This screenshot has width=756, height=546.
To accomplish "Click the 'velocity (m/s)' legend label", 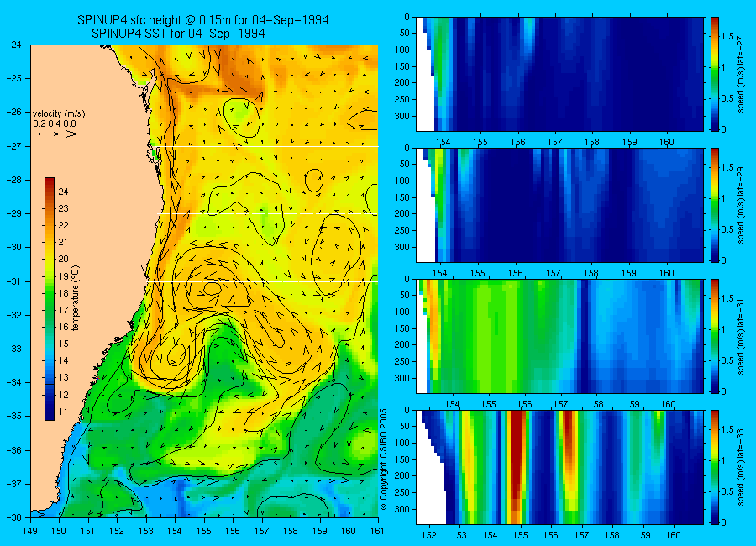I will [x=59, y=114].
